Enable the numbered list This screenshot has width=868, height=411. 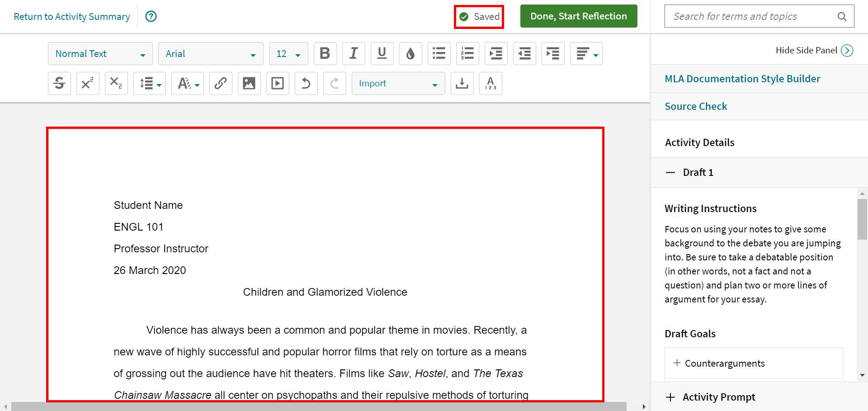(467, 53)
